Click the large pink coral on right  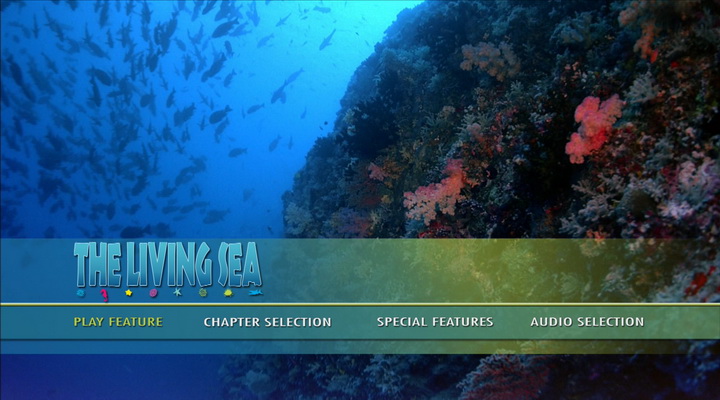click(593, 128)
